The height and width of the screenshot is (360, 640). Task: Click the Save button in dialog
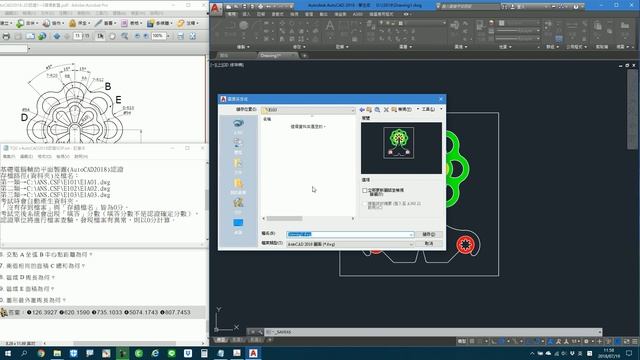pyautogui.click(x=429, y=234)
